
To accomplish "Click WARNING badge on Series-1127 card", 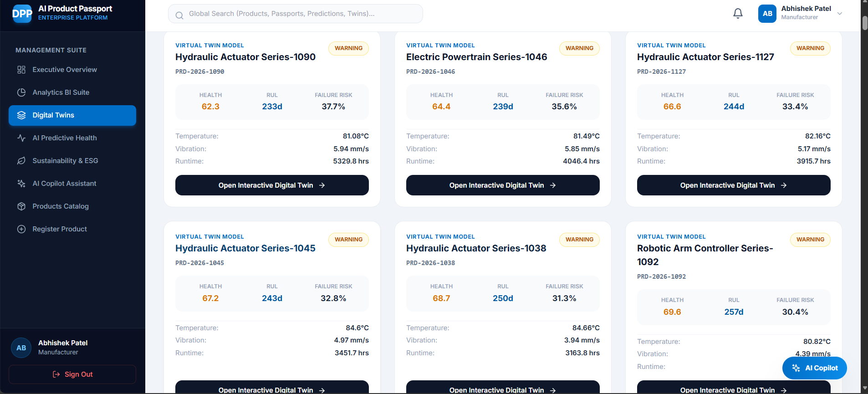I will 810,48.
